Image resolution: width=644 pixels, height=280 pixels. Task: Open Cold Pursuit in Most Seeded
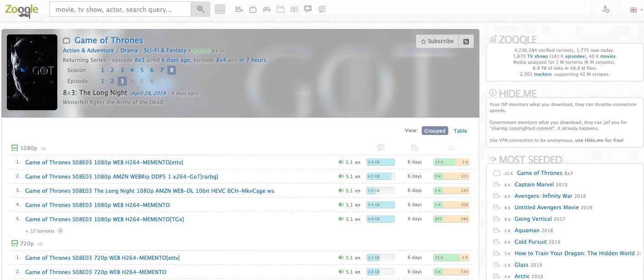pyautogui.click(x=531, y=242)
